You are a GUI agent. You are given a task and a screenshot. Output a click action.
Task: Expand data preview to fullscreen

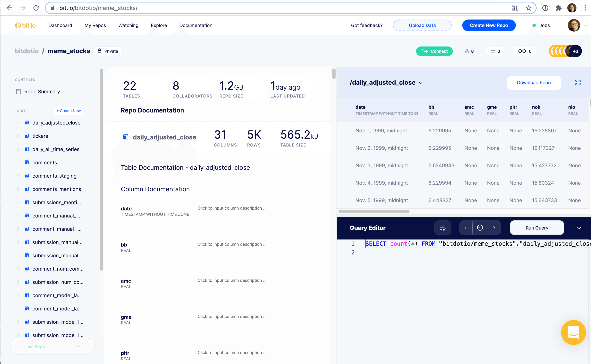(578, 83)
